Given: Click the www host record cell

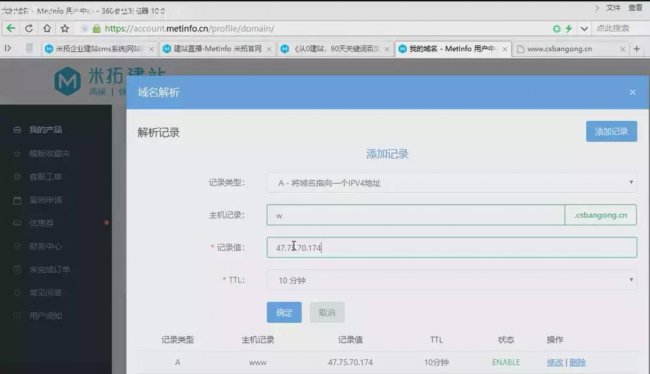Looking at the screenshot, I should [x=257, y=363].
